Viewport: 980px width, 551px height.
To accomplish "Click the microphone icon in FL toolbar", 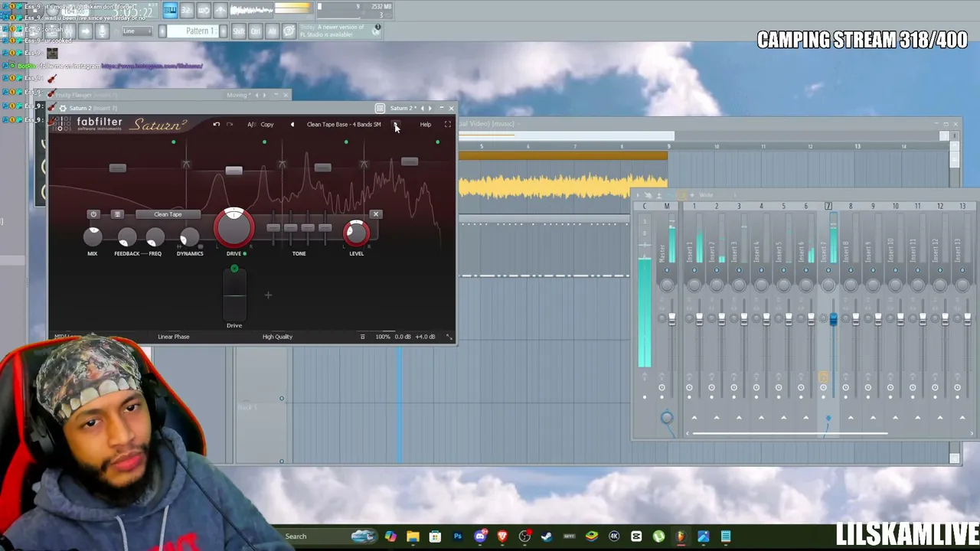I will [x=102, y=31].
